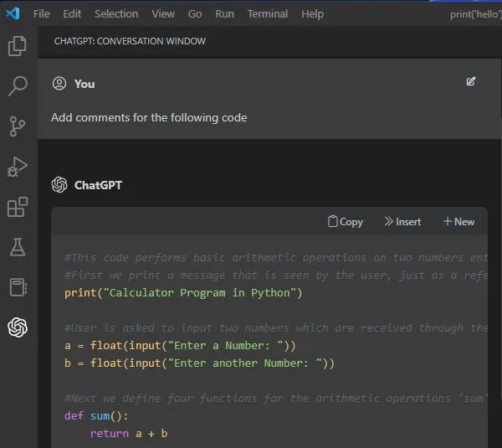Open the Terminal menu
This screenshot has height=448, width=502.
point(268,13)
